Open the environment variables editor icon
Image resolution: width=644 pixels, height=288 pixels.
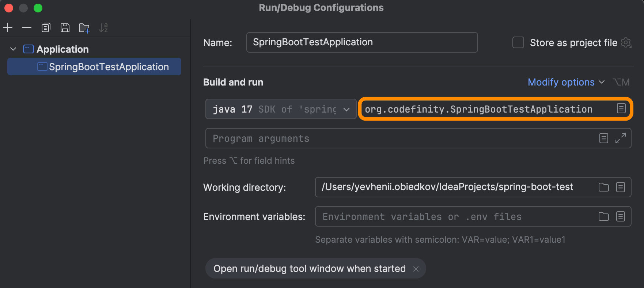point(621,216)
